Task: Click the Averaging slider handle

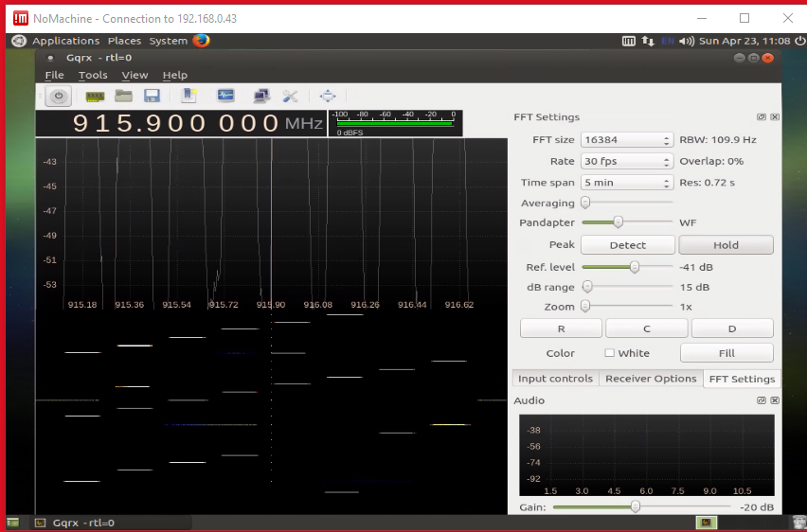Action: pyautogui.click(x=585, y=203)
